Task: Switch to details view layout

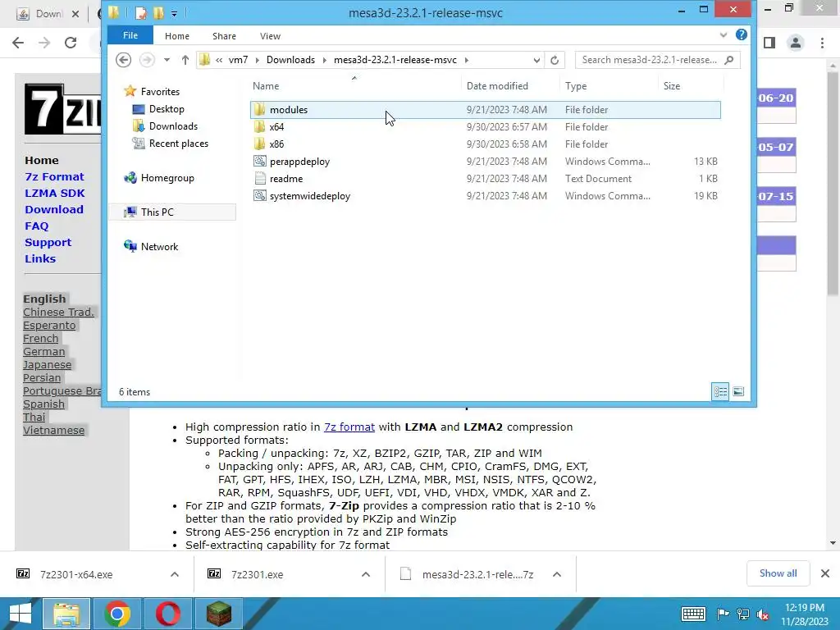Action: coord(720,391)
